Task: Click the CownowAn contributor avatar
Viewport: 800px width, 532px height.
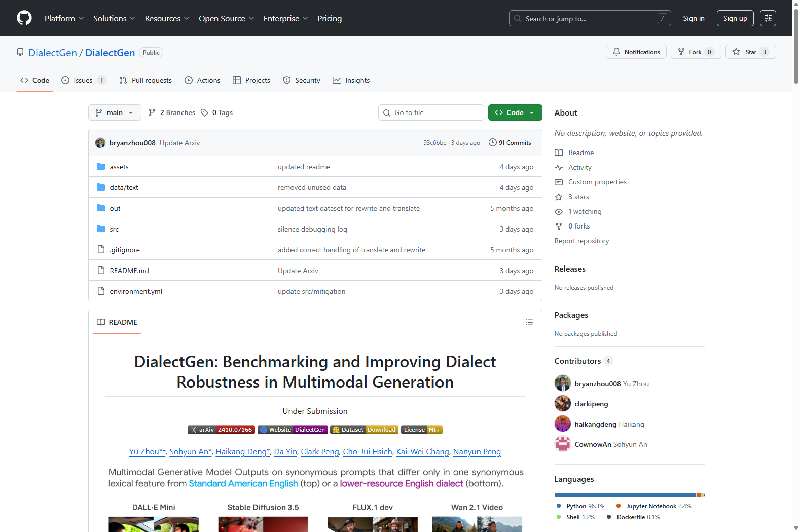Action: pos(563,444)
